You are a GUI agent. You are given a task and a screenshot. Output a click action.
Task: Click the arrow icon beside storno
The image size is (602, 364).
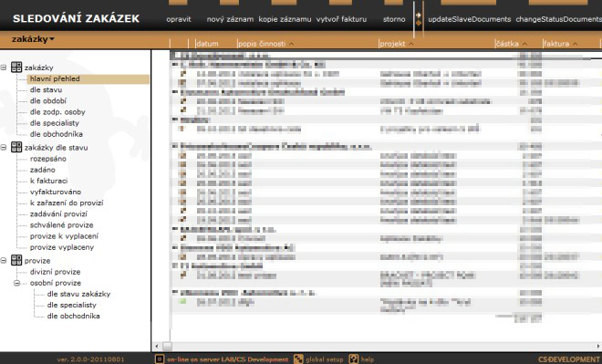tap(418, 16)
